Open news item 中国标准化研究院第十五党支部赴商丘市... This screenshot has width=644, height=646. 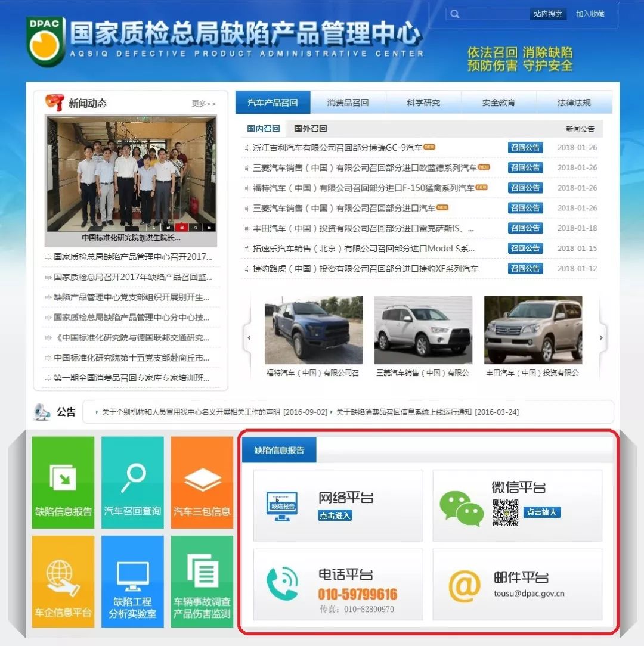(132, 358)
